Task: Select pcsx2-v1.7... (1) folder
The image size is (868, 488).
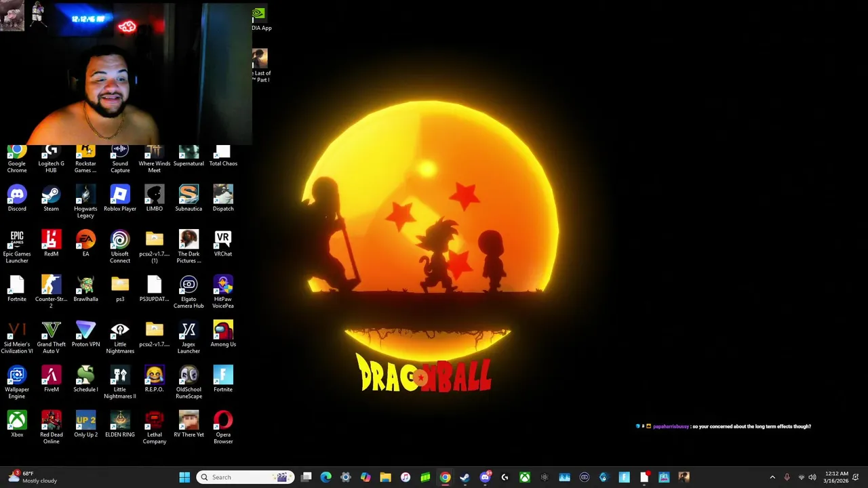Action: tap(155, 247)
